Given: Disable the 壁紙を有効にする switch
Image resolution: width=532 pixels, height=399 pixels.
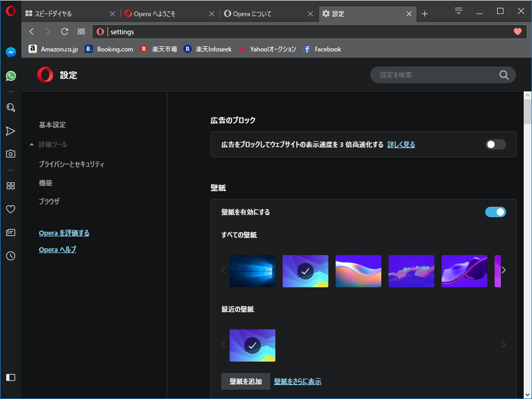Looking at the screenshot, I should point(495,212).
